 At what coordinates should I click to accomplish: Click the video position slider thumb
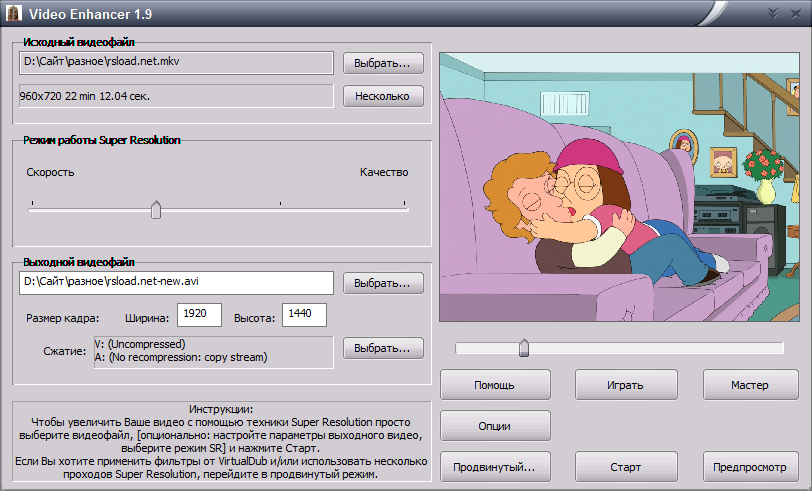[524, 348]
